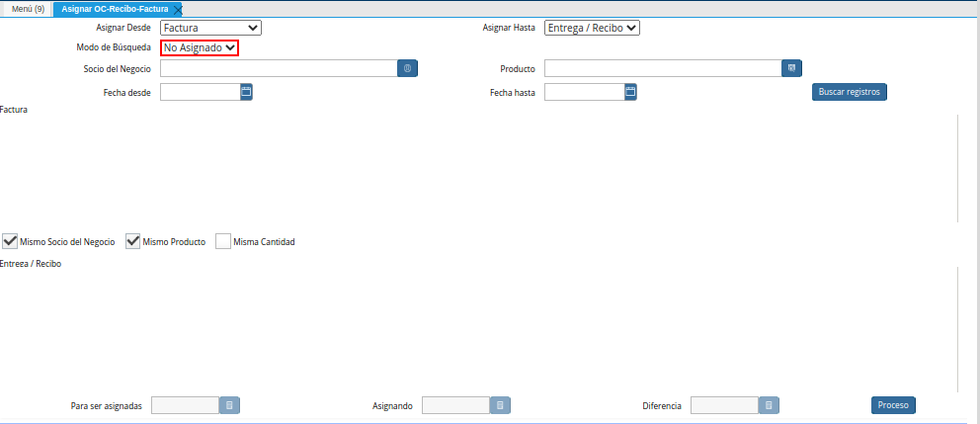Focus the Producto input field
This screenshot has height=424, width=980.
(x=663, y=68)
